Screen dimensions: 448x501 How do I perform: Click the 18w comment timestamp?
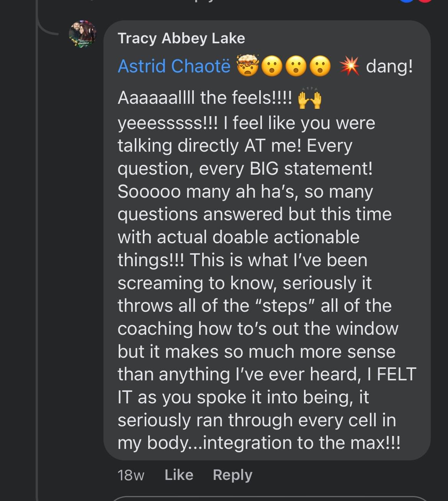131,475
